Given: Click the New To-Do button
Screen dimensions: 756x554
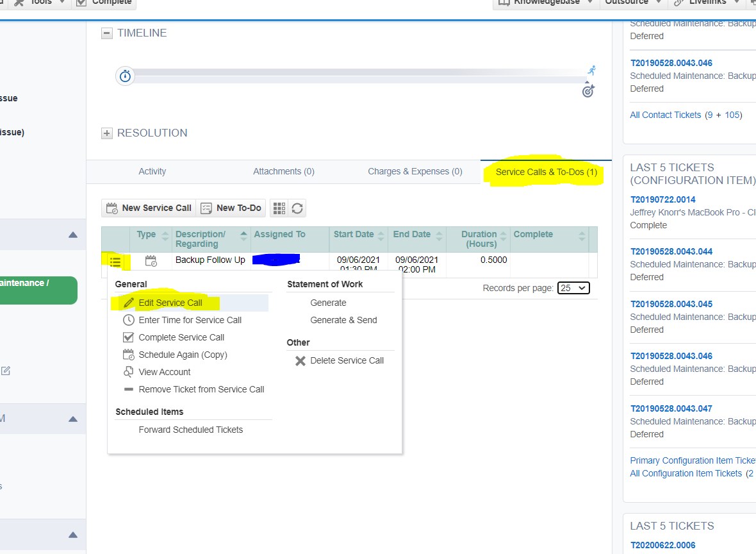Looking at the screenshot, I should 231,208.
